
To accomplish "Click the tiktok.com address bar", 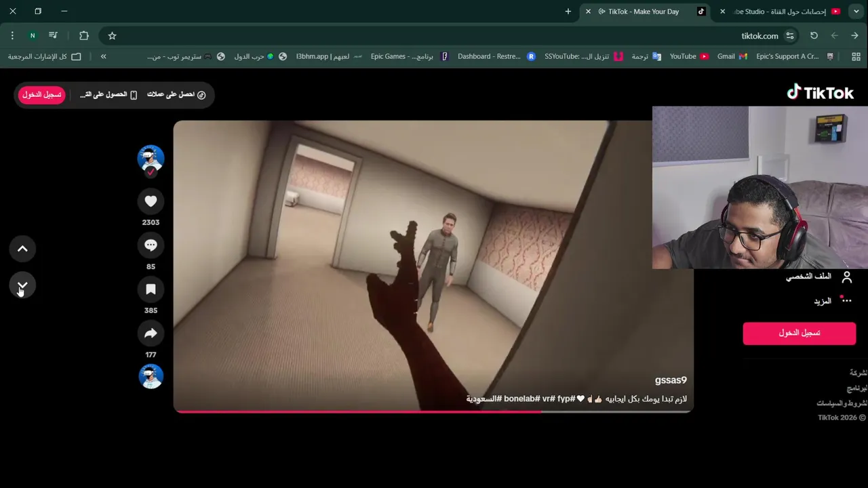I will coord(451,36).
